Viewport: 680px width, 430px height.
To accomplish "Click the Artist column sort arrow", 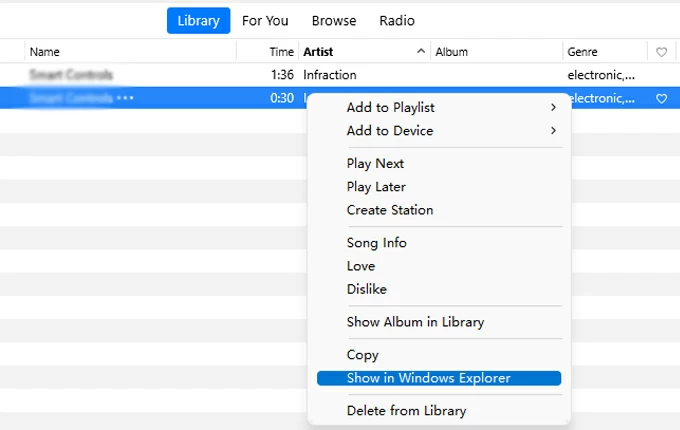I will point(420,52).
